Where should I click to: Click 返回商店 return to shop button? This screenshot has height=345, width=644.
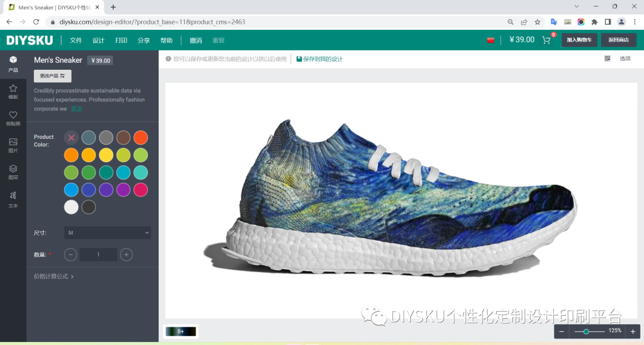(618, 40)
